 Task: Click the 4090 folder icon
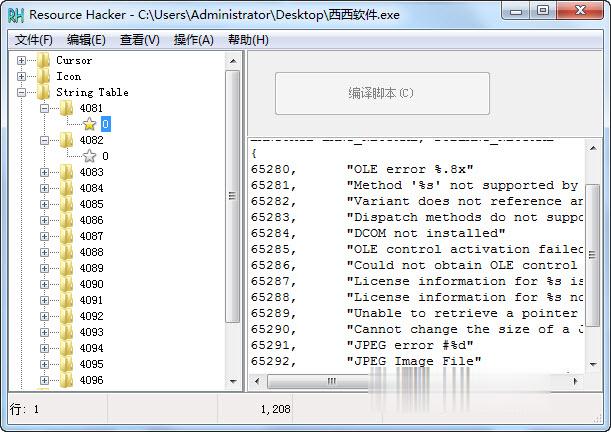[67, 284]
